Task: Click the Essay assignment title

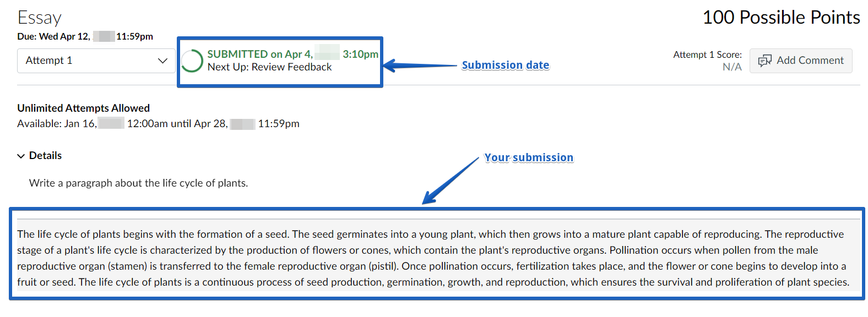Action: pyautogui.click(x=39, y=18)
